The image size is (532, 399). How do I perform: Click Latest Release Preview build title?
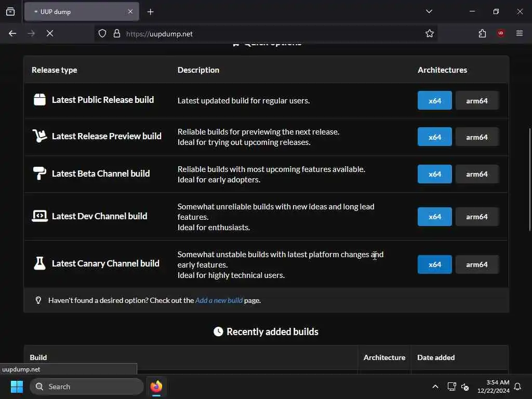[x=107, y=136]
